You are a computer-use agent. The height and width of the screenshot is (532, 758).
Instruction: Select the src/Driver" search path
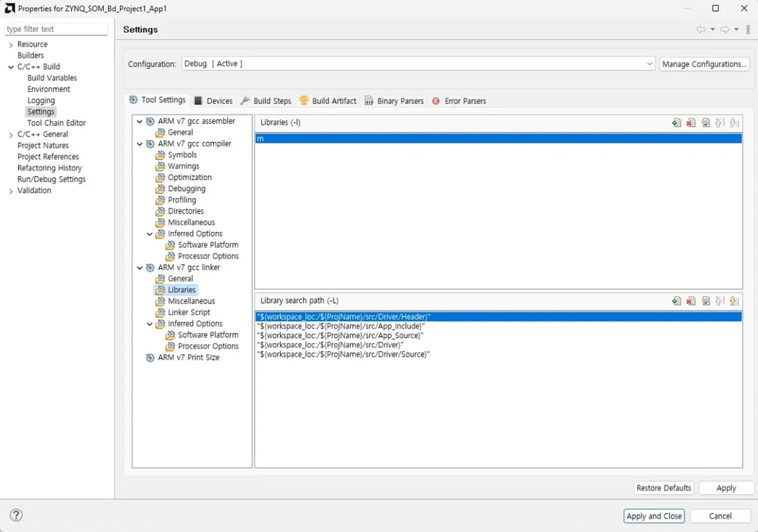tap(498, 345)
